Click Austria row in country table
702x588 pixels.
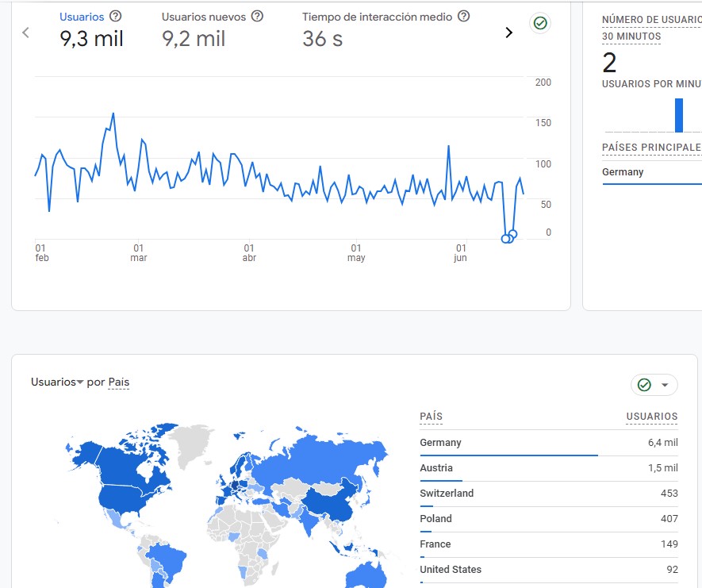(x=549, y=468)
